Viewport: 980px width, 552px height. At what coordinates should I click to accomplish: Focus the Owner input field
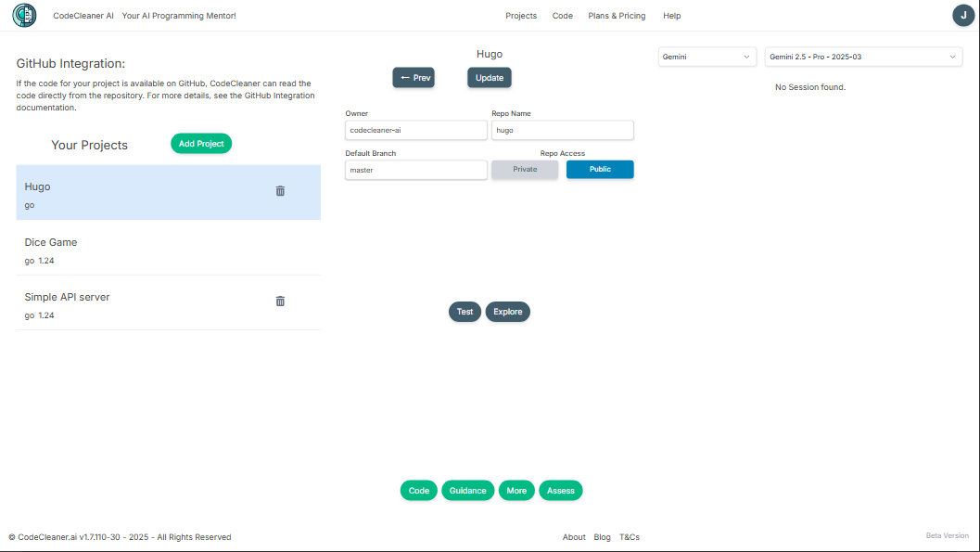pos(416,130)
